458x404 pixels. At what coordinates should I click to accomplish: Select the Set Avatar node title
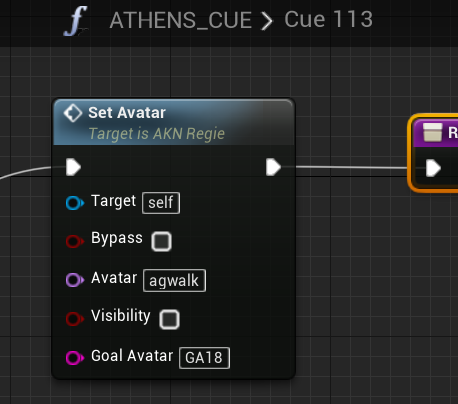point(127,113)
